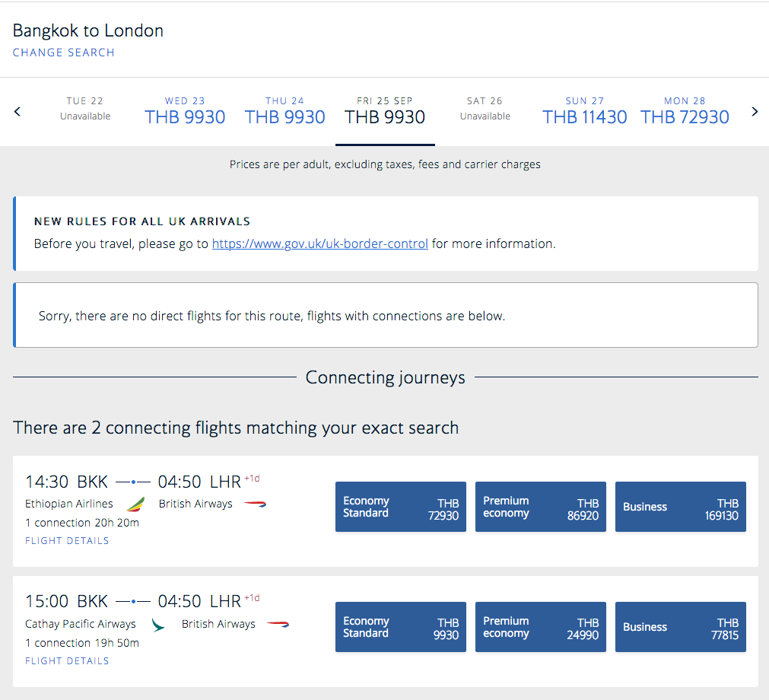Choose Business THB 169130 fare
Image resolution: width=769 pixels, height=700 pixels.
(x=681, y=507)
